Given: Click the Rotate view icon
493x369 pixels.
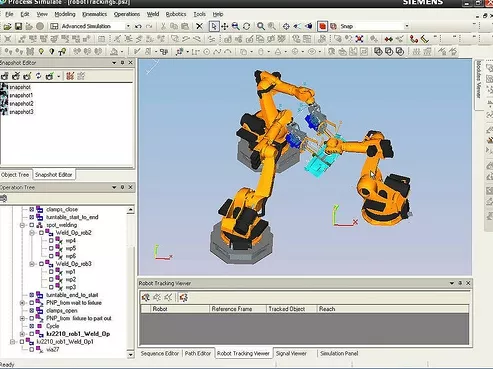Looking at the screenshot, I should 246,26.
